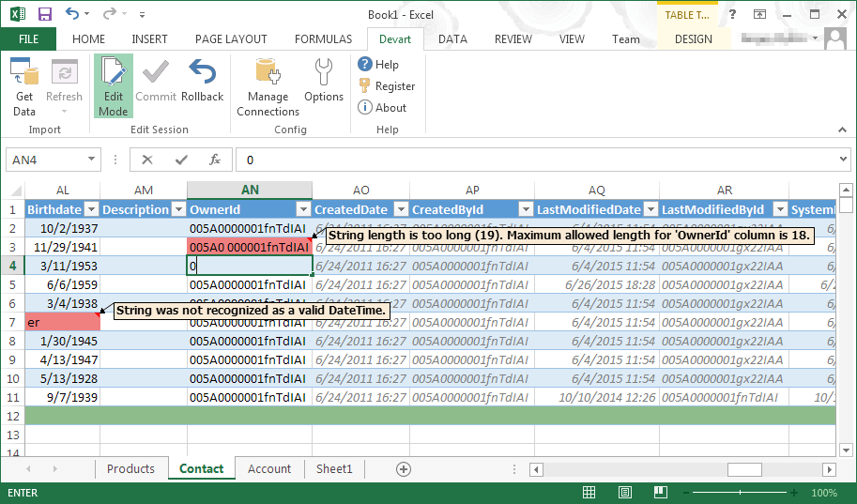Click the Cancel entry X button
The height and width of the screenshot is (504, 857).
pos(147,160)
